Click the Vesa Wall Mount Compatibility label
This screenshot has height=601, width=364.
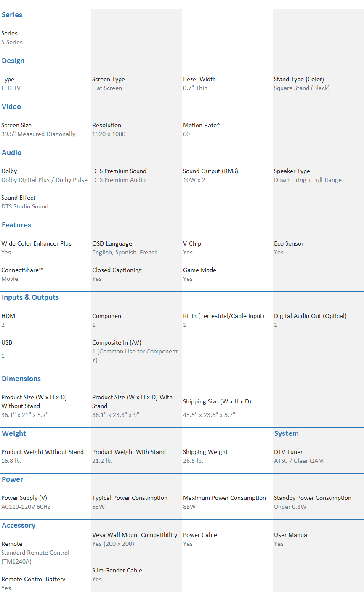pos(135,535)
